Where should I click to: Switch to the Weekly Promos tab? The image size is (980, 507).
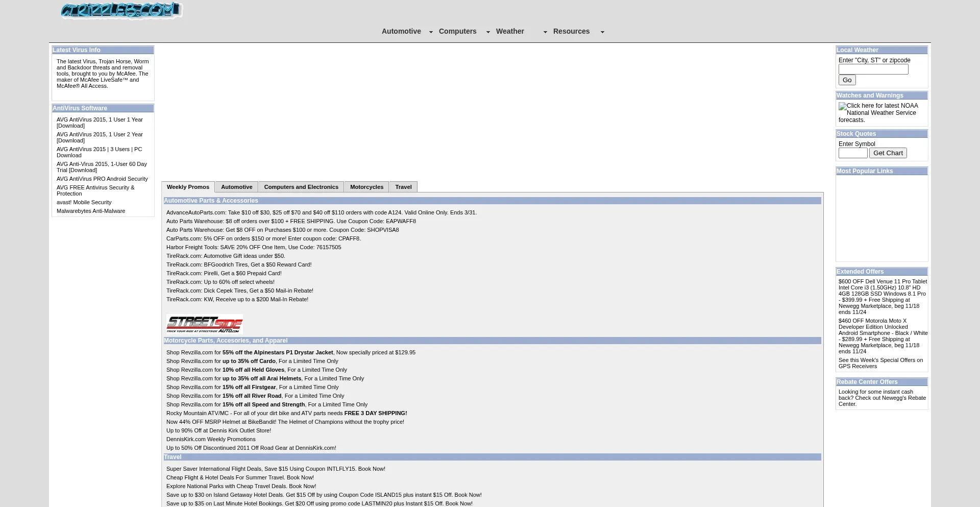tap(188, 187)
